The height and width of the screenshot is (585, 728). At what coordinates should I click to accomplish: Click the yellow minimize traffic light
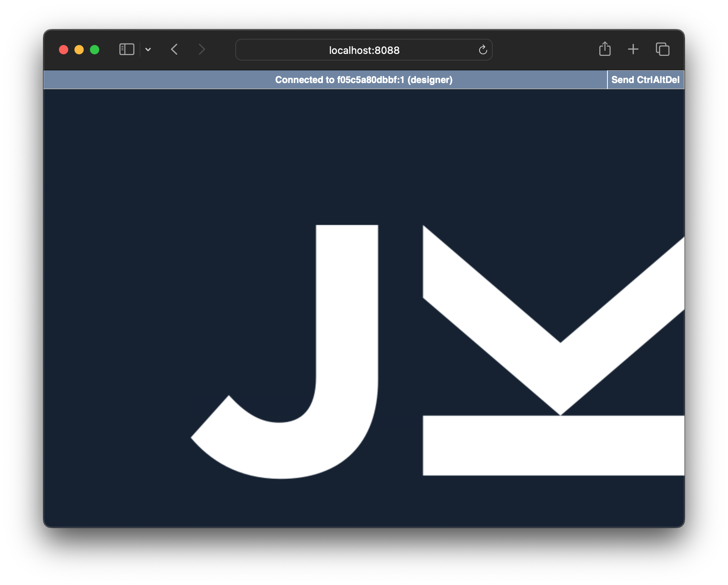point(79,49)
